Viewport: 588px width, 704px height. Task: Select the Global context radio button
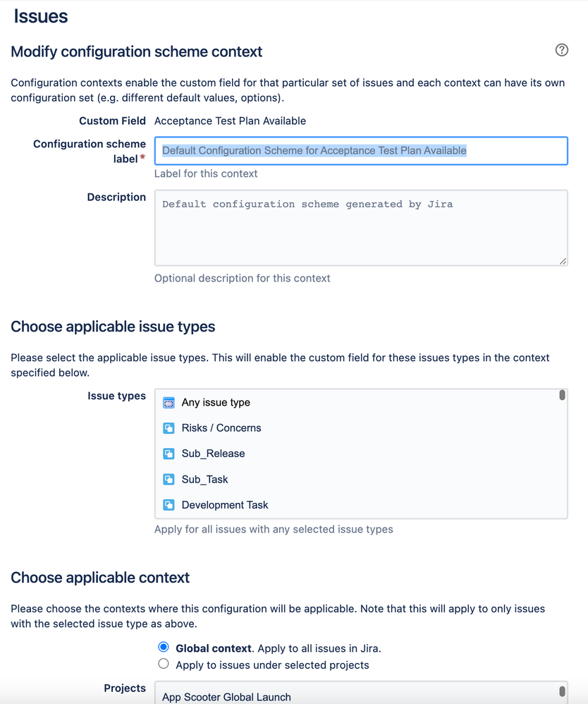(x=164, y=648)
